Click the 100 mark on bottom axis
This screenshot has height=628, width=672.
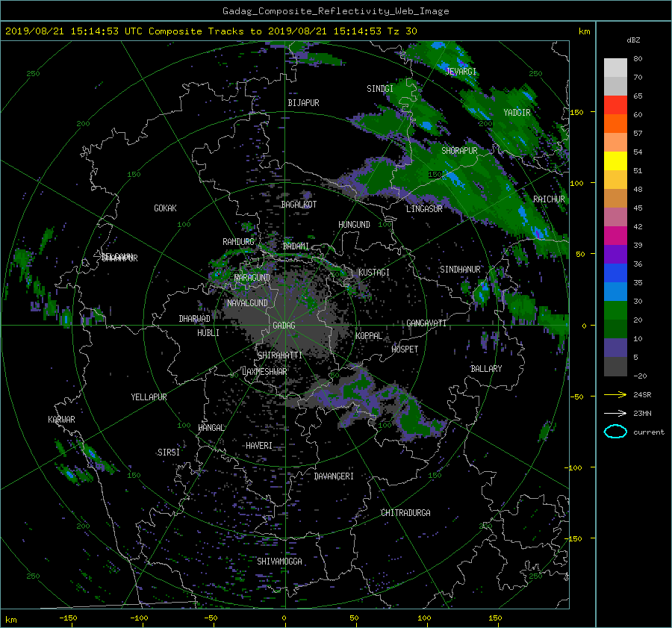pos(424,618)
